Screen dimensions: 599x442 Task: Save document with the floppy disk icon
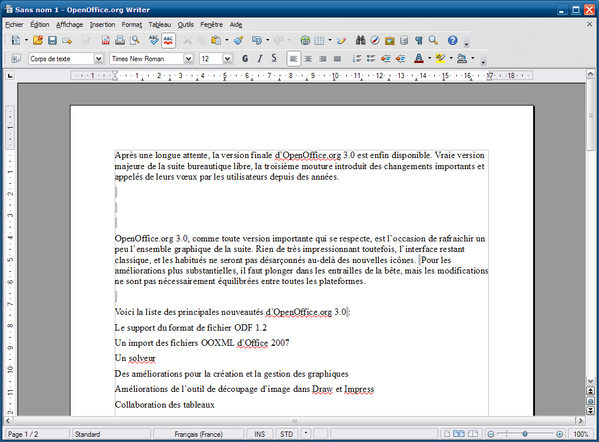(x=52, y=40)
